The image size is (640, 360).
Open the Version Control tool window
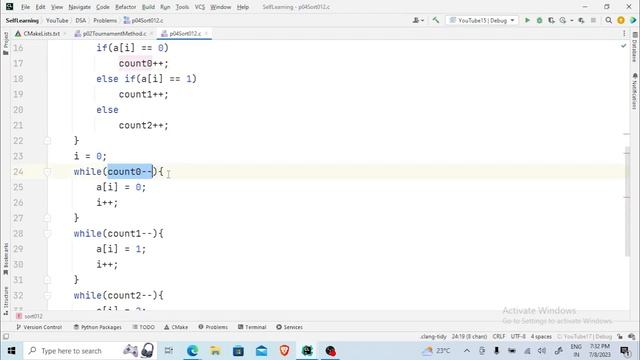click(x=39, y=327)
